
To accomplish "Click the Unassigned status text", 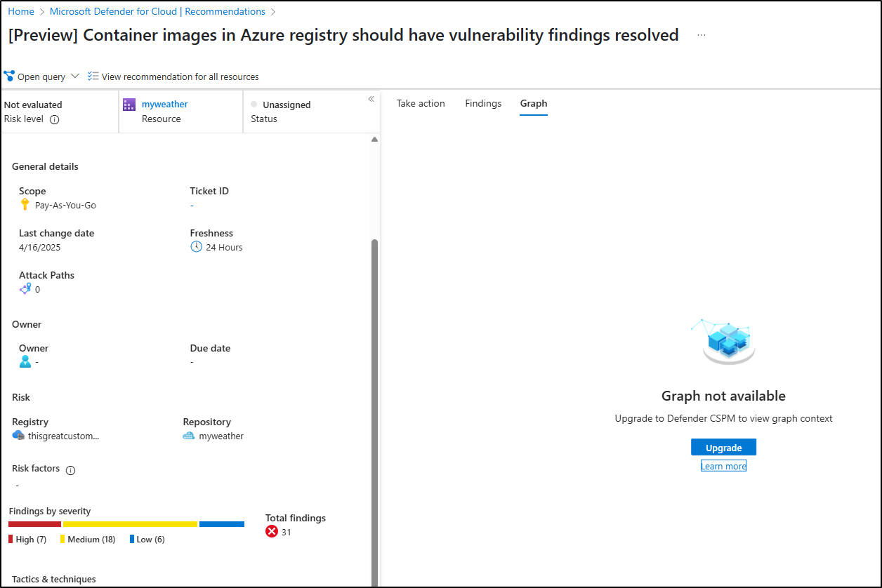I will 287,105.
